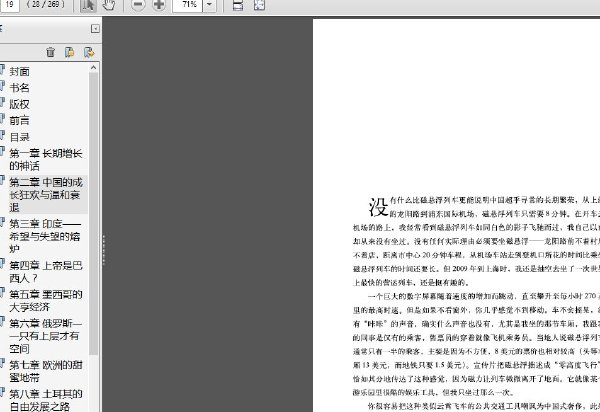Open the 书名 bookmark
600x412 pixels.
coord(20,88)
